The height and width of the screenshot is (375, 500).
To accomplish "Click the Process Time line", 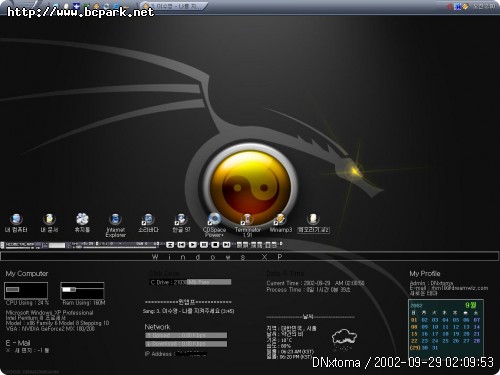I will pyautogui.click(x=308, y=290).
